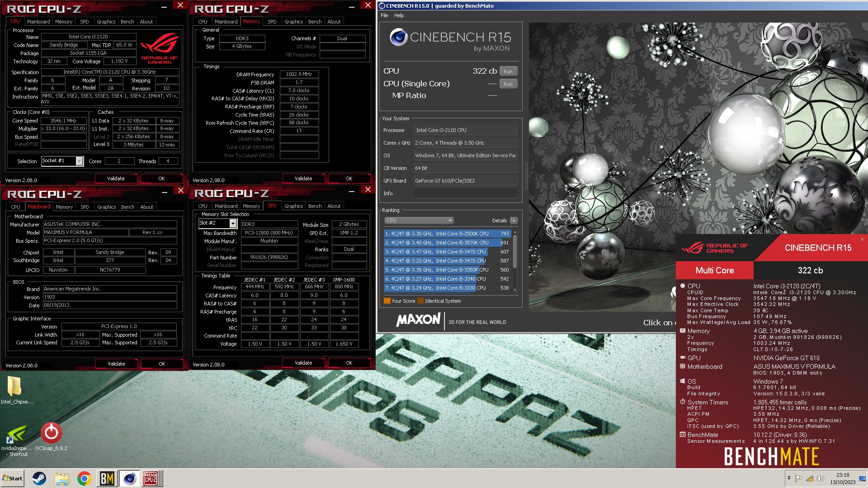Open CPU tab in SPD window
This screenshot has width=868, height=488.
point(203,206)
